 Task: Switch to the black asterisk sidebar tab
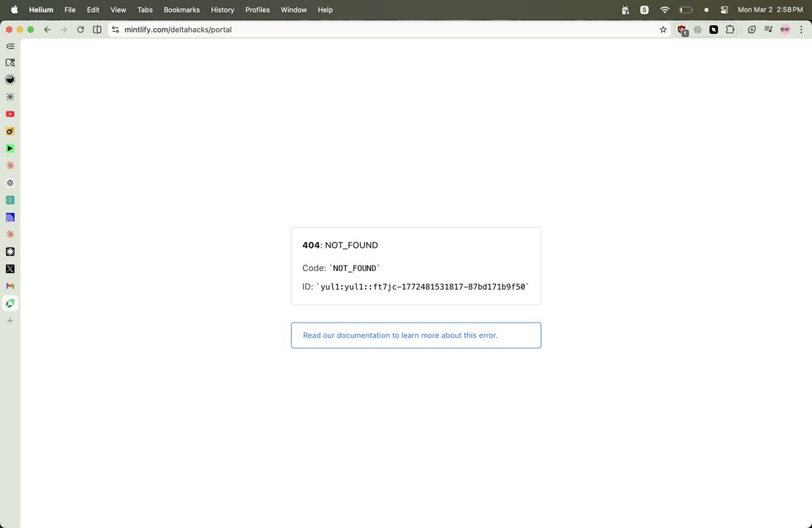[10, 97]
